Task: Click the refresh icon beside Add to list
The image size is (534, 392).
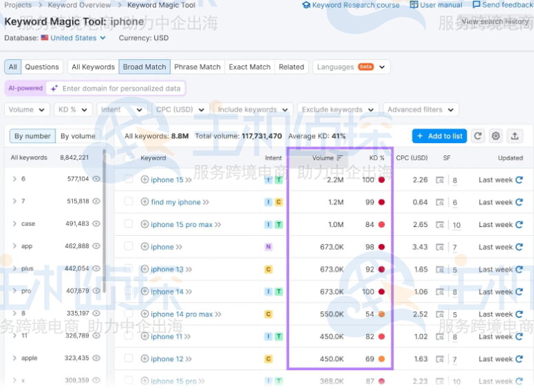Action: pos(478,136)
